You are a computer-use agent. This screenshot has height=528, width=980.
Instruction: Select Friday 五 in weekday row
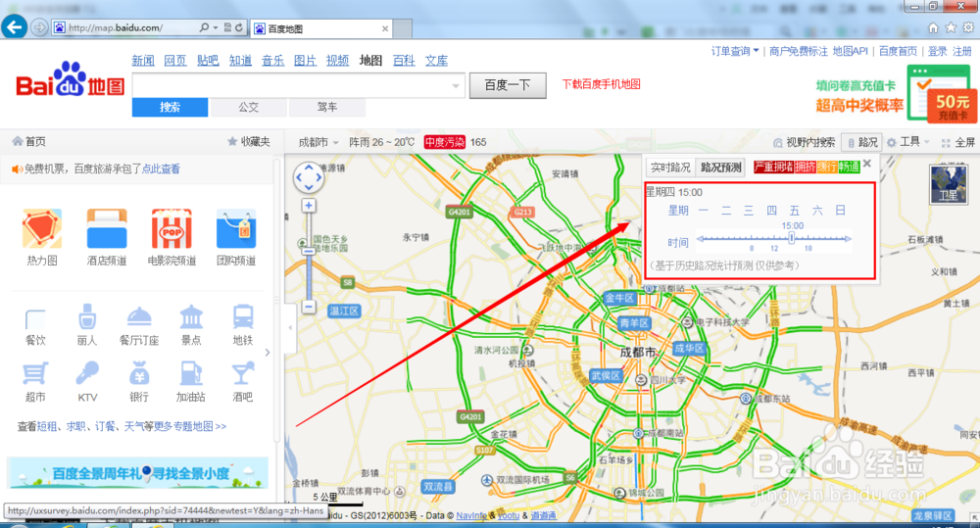(x=795, y=211)
